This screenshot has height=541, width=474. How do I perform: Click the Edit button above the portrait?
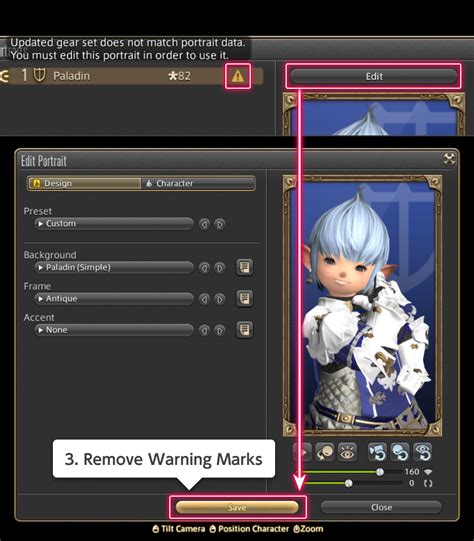[374, 76]
